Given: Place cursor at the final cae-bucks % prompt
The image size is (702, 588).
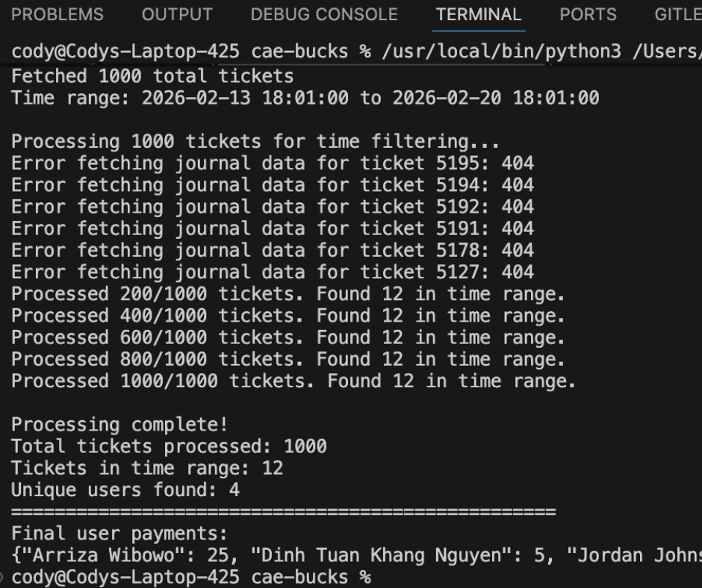Looking at the screenshot, I should click(x=191, y=578).
